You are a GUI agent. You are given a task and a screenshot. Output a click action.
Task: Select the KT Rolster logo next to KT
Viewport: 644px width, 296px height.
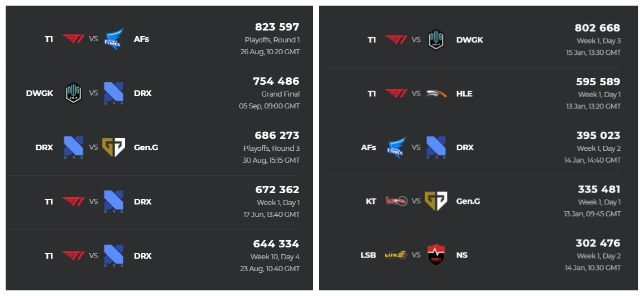396,201
